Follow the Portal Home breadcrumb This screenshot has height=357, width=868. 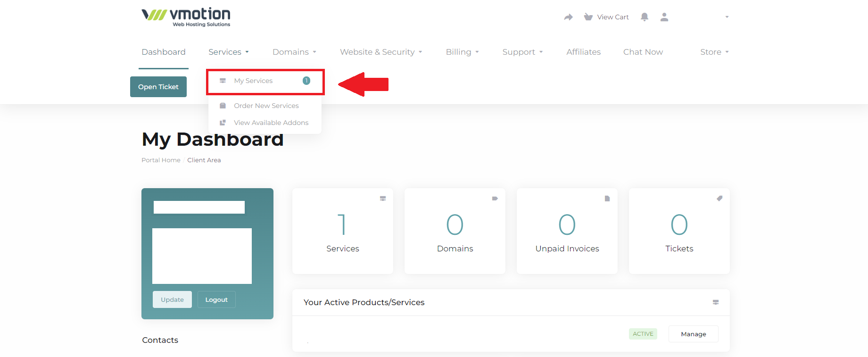161,160
